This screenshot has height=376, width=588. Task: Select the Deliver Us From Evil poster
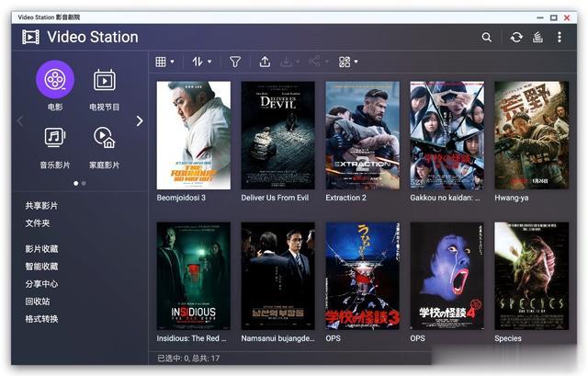coord(277,135)
